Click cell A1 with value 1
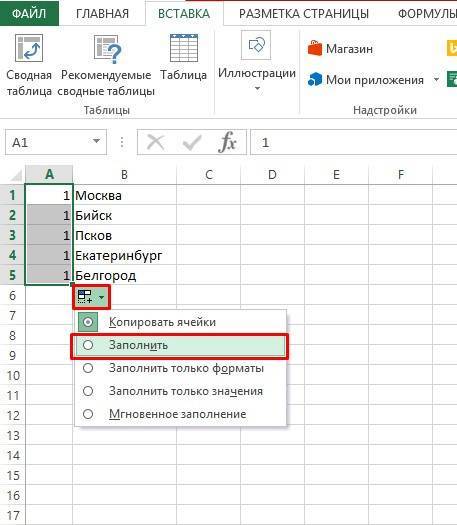This screenshot has width=457, height=525. click(x=49, y=195)
